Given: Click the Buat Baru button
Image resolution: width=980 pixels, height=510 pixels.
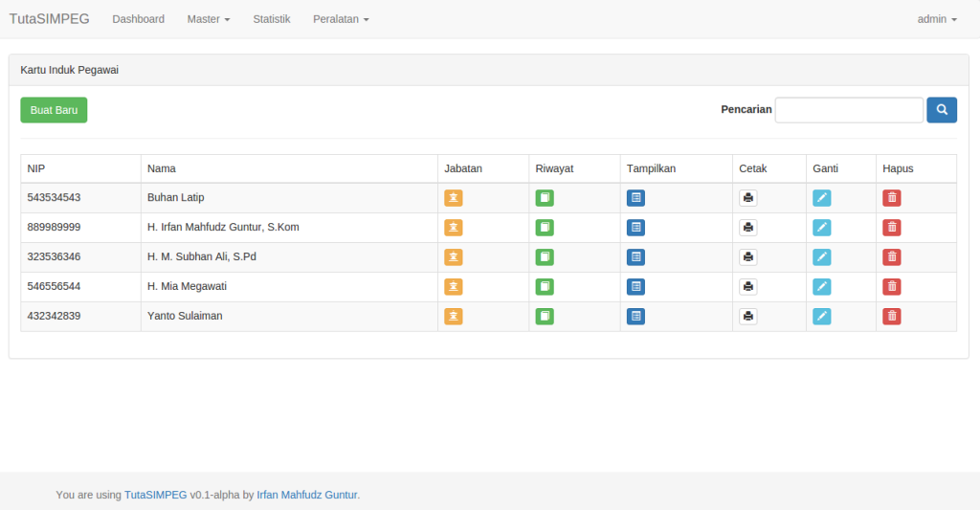Looking at the screenshot, I should 54,110.
